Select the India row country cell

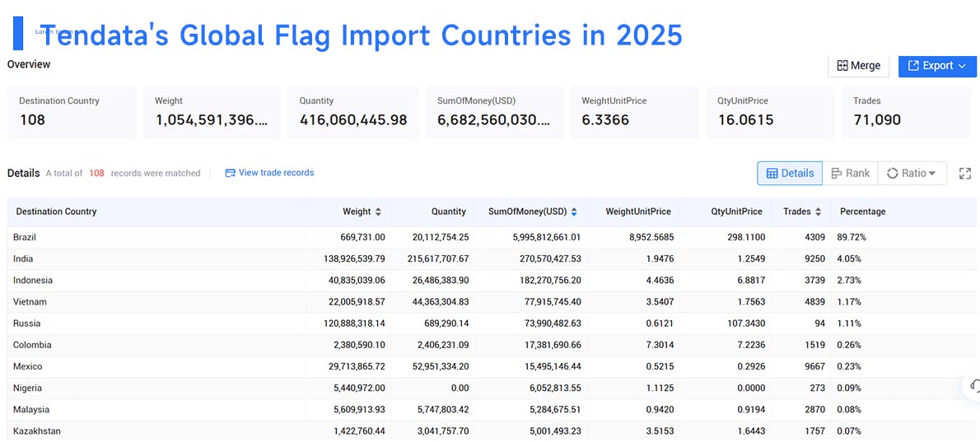pos(156,258)
